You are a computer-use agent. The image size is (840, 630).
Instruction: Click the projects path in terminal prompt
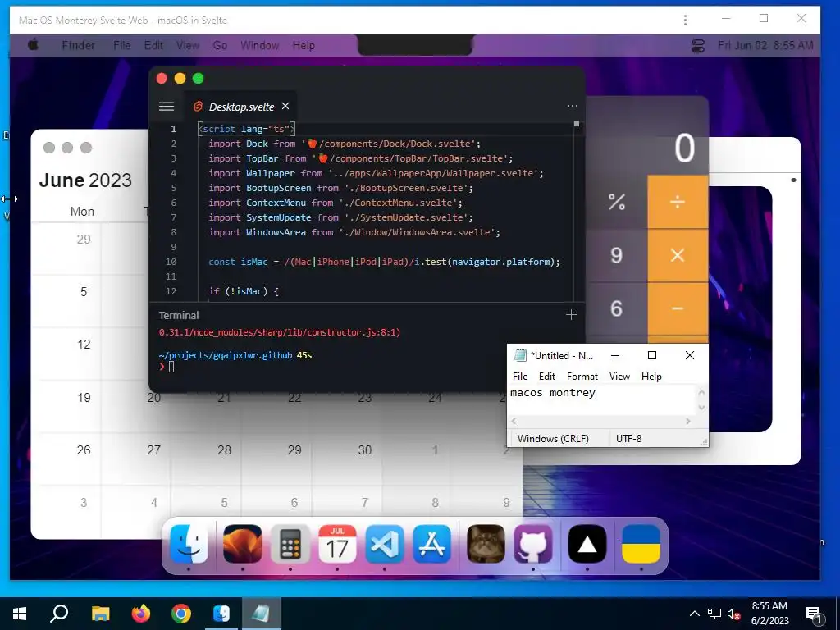coord(226,355)
